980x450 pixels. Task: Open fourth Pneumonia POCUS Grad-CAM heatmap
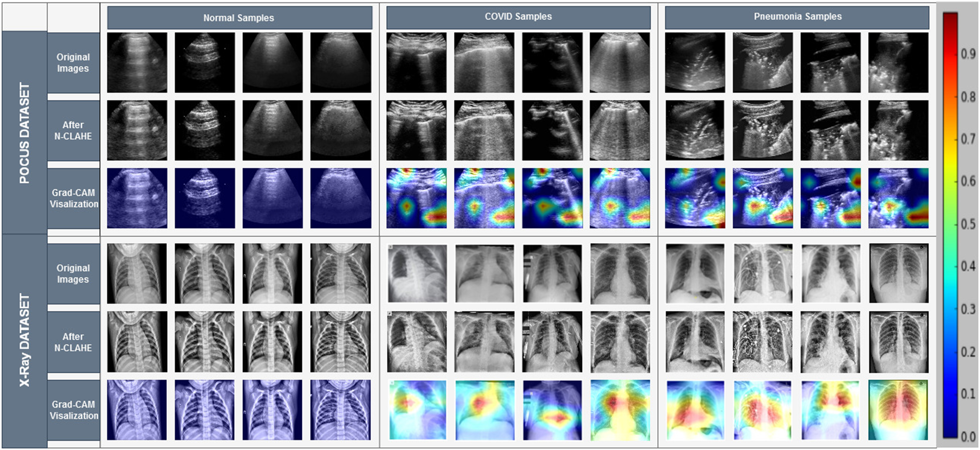898,198
